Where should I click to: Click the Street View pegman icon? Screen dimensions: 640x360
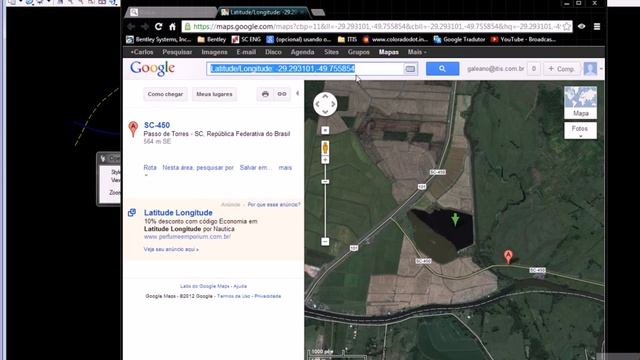click(325, 147)
